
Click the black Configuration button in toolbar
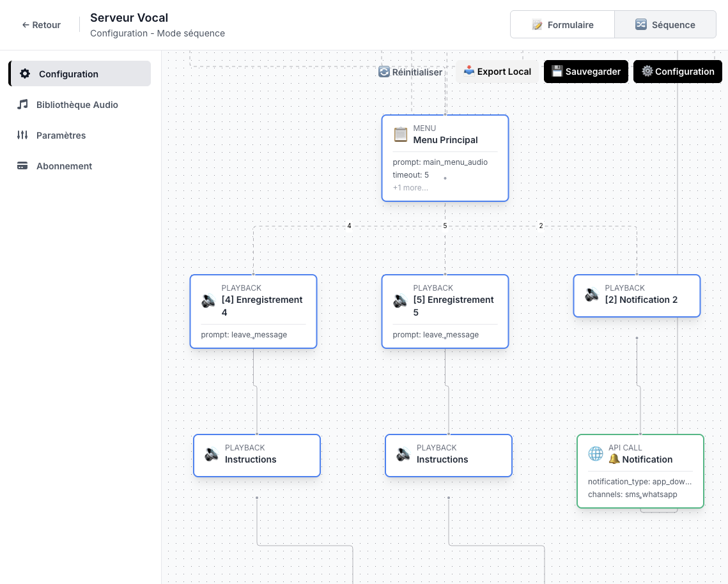[678, 72]
